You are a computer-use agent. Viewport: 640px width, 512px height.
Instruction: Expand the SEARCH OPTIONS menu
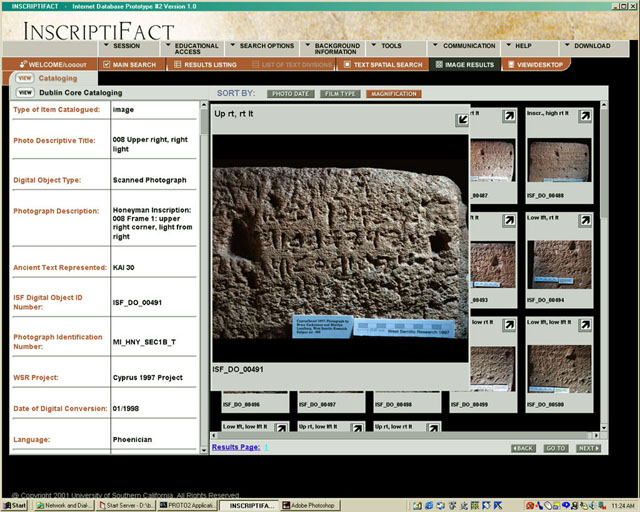pyautogui.click(x=262, y=46)
